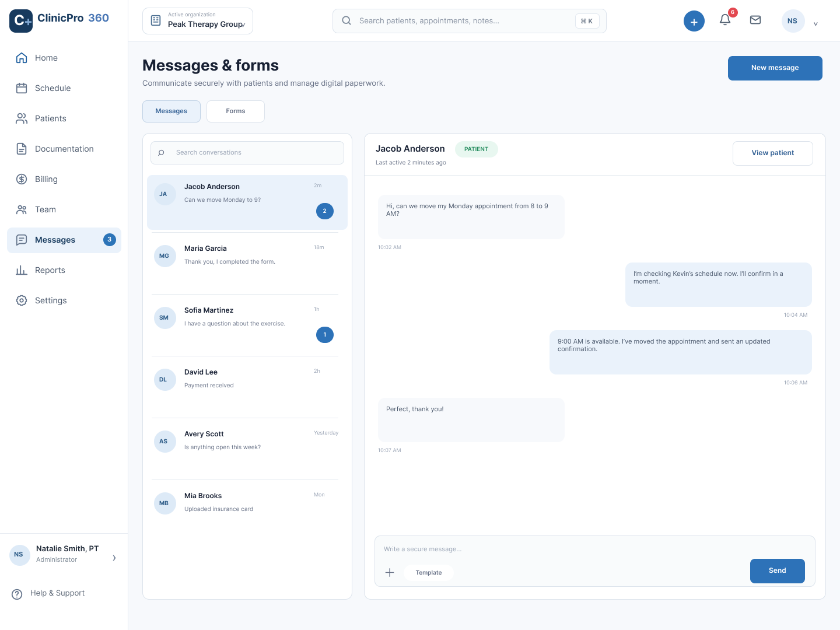840x630 pixels.
Task: Click Jacob Anderson's unread badge showing 2
Action: 325,211
